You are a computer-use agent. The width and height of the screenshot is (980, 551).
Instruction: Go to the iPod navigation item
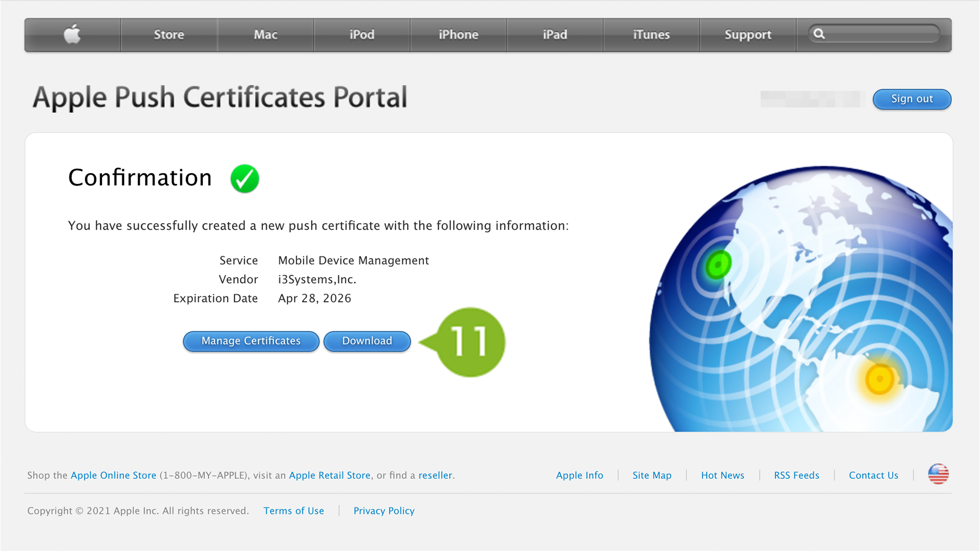coord(362,35)
